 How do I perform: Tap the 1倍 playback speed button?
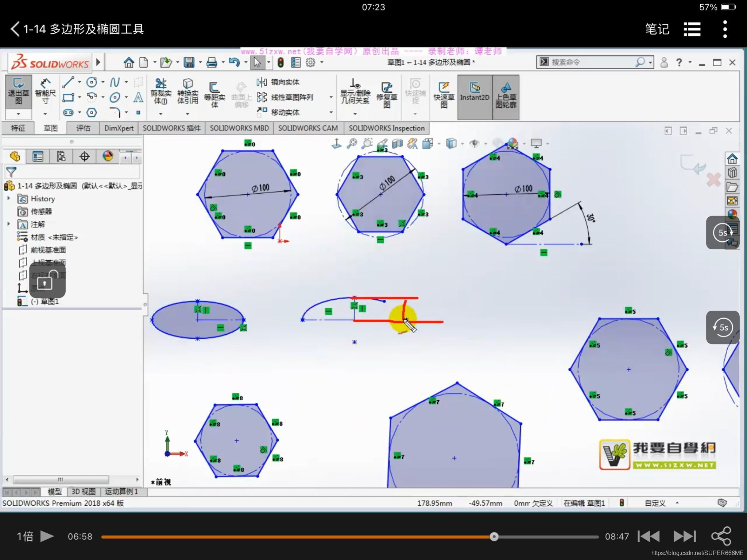click(x=25, y=536)
